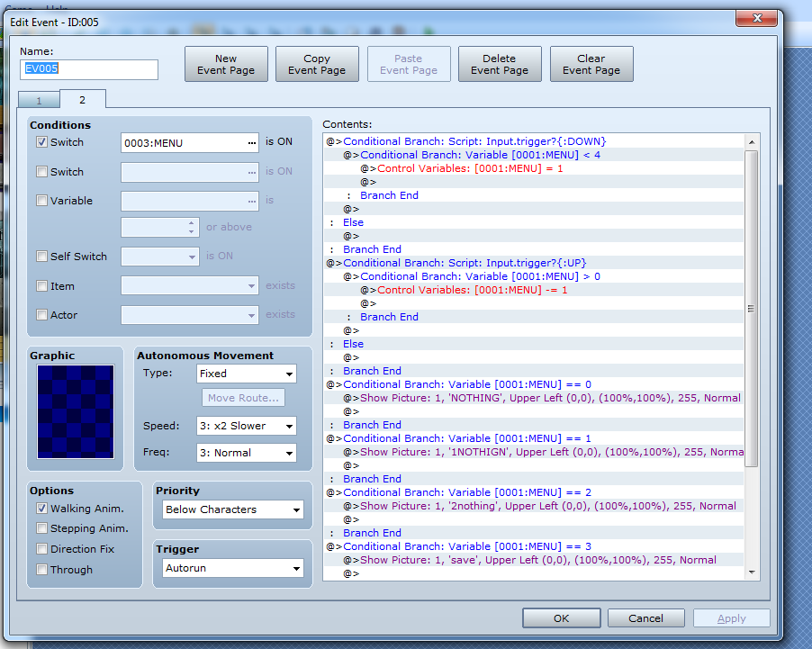Open the Item exists dropdown
The image size is (812, 649).
[190, 285]
